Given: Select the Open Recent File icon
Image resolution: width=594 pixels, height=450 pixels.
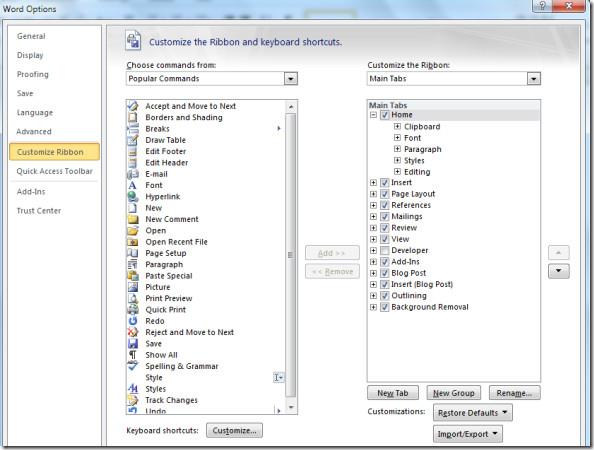Looking at the screenshot, I should (133, 242).
